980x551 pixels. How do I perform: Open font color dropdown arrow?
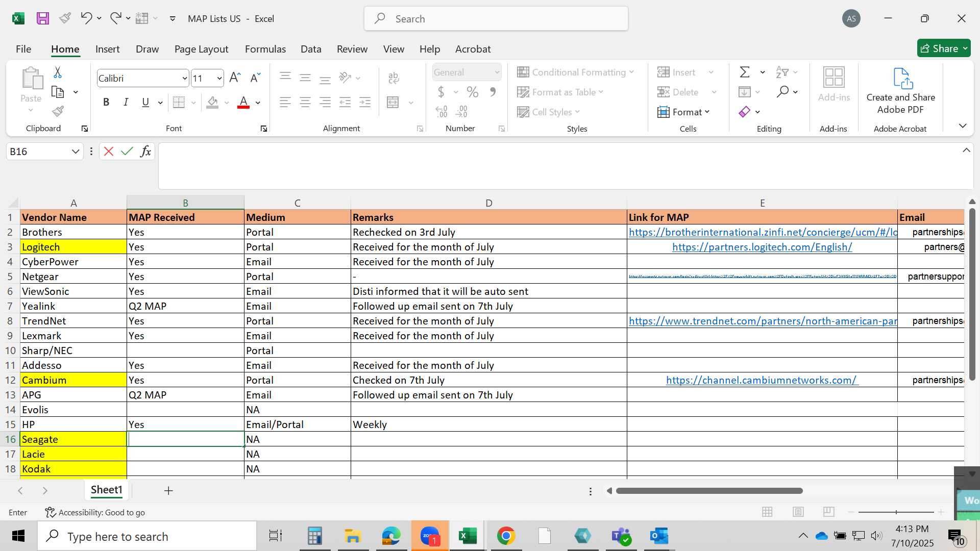(258, 103)
